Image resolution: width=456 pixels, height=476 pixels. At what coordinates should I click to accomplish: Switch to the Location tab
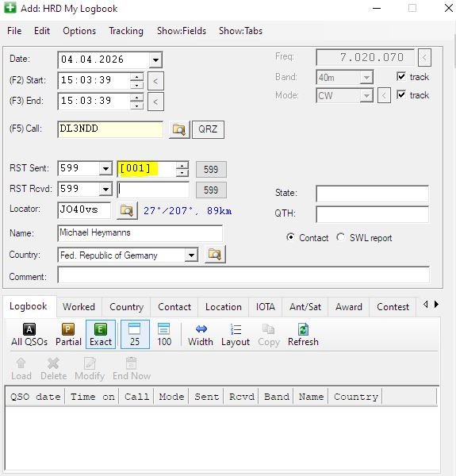pyautogui.click(x=224, y=306)
